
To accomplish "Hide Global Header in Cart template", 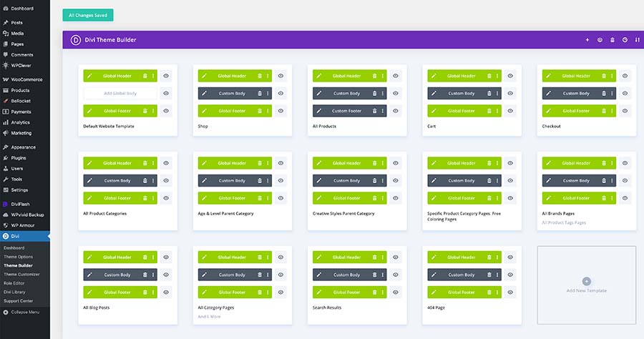I will [510, 76].
